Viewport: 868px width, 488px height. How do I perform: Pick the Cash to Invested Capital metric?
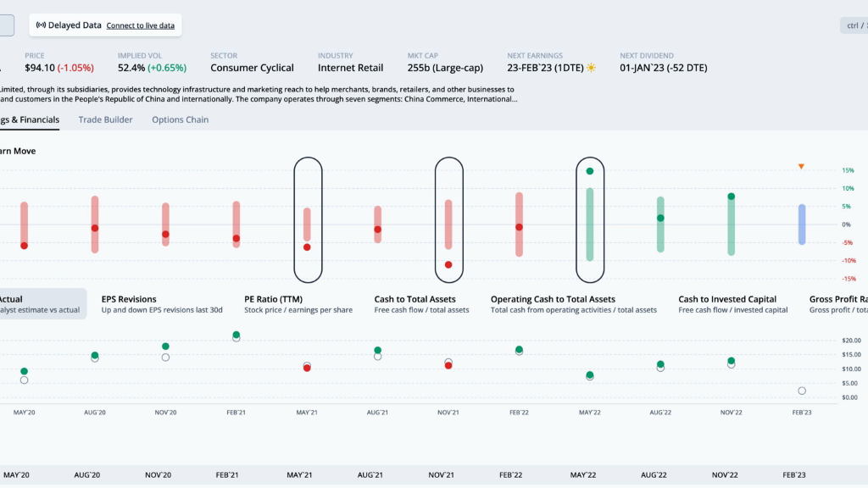tap(733, 304)
